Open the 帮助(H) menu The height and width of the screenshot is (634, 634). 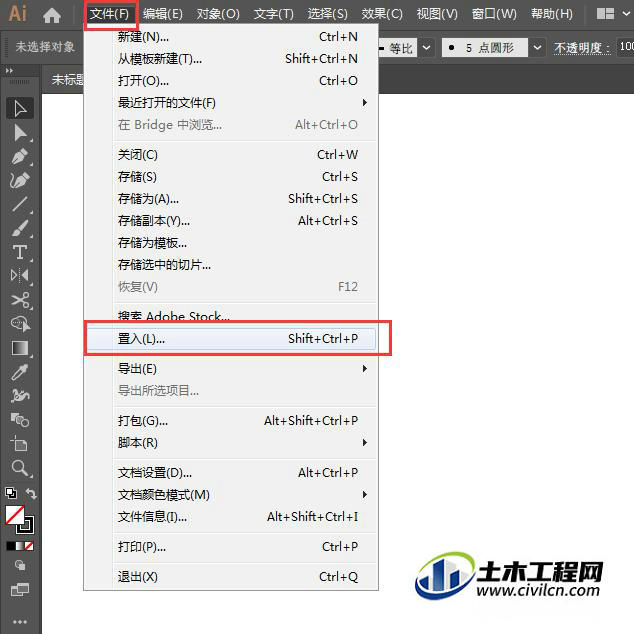point(552,14)
